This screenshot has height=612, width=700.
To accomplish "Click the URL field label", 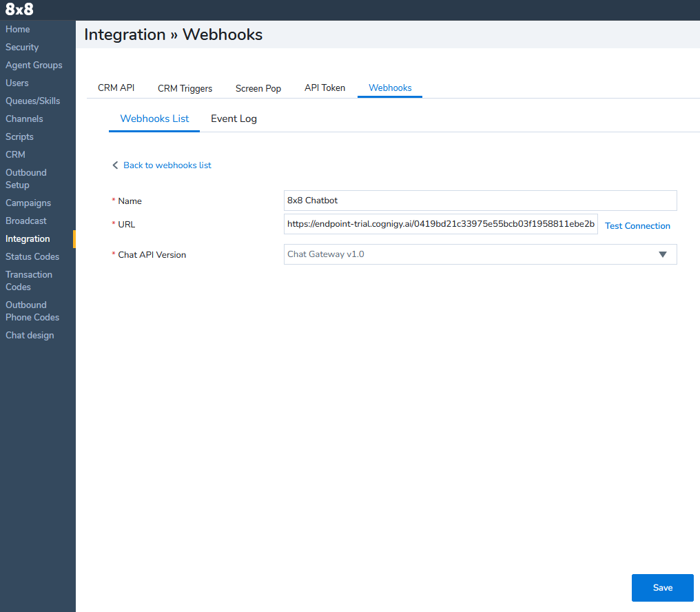I will tap(126, 224).
